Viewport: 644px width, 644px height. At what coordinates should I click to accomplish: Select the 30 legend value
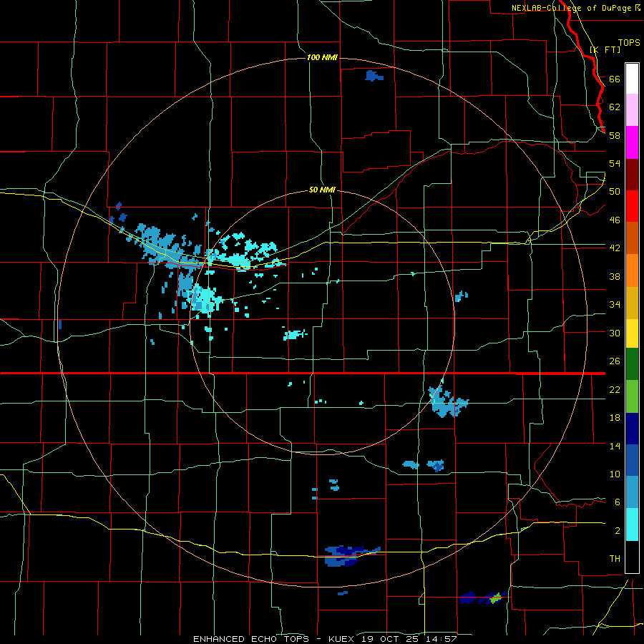click(x=615, y=333)
